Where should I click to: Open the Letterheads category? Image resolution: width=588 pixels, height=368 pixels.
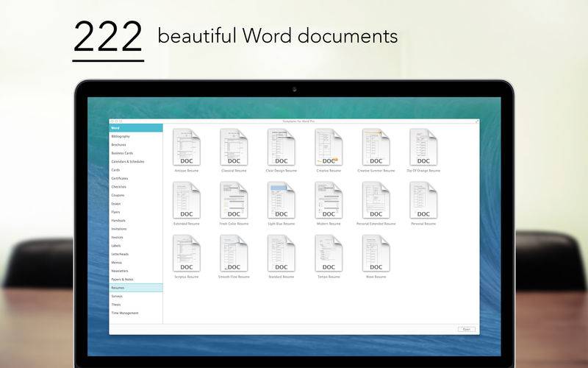136,254
